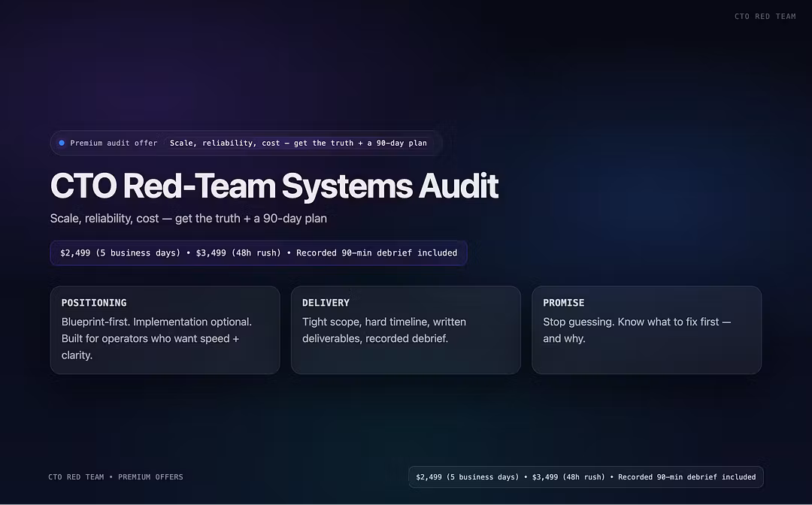Click the 'Premium audit offer' label
Screen dimensions: 812x505
114,143
